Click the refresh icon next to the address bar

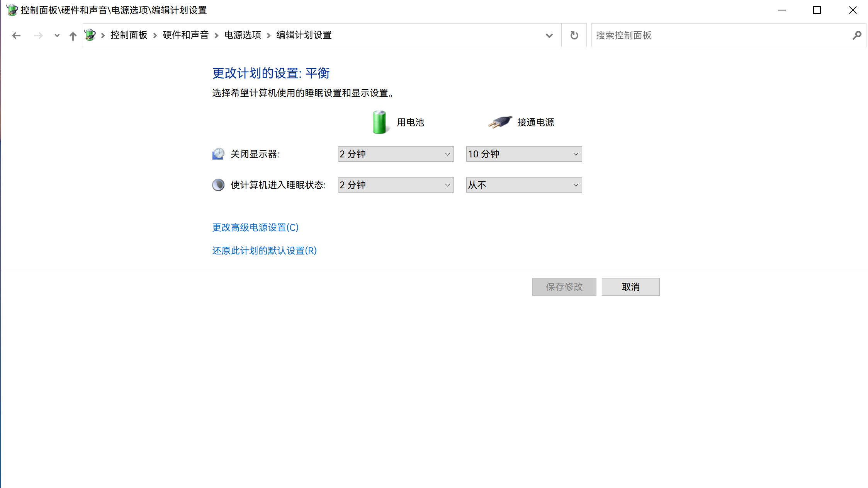coord(574,35)
